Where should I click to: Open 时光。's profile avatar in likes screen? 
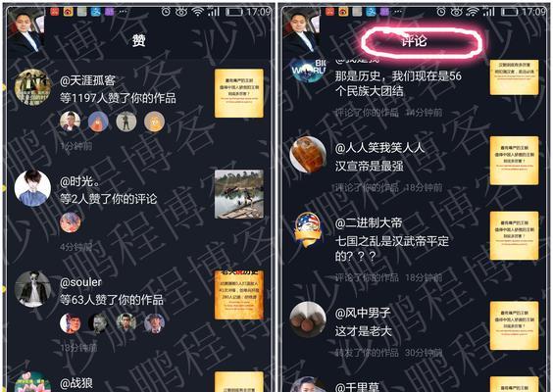(x=32, y=188)
